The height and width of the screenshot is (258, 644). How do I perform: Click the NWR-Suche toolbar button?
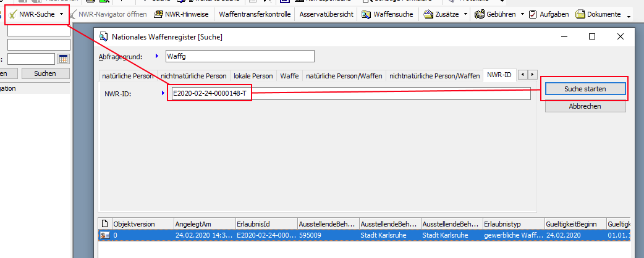click(32, 14)
